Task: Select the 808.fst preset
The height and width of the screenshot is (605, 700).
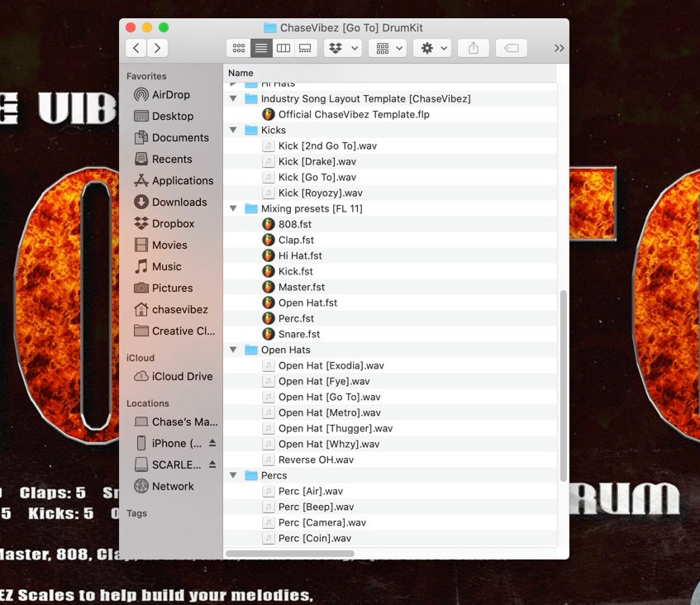Action: (x=390, y=224)
